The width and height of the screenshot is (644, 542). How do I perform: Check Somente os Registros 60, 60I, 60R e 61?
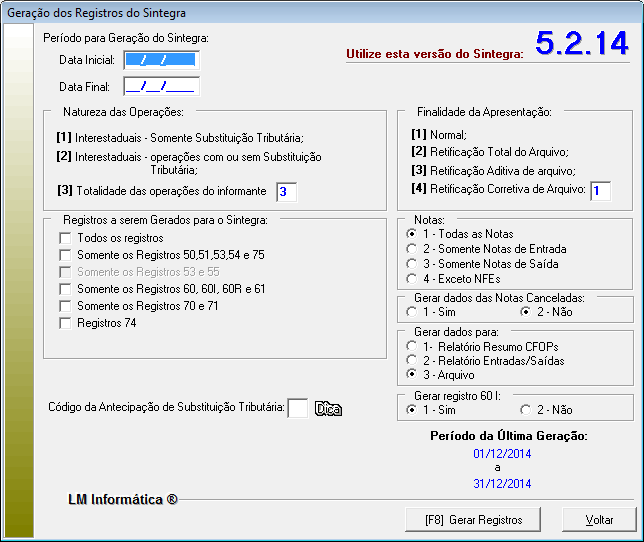[66, 289]
